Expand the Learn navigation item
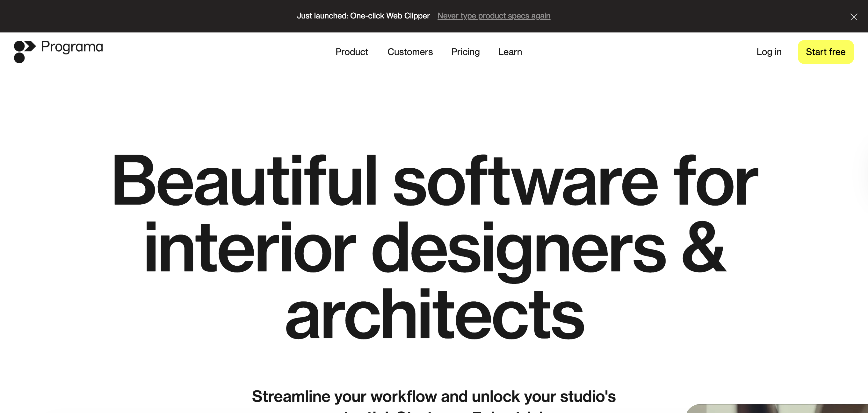Image resolution: width=868 pixels, height=413 pixels. pos(510,52)
